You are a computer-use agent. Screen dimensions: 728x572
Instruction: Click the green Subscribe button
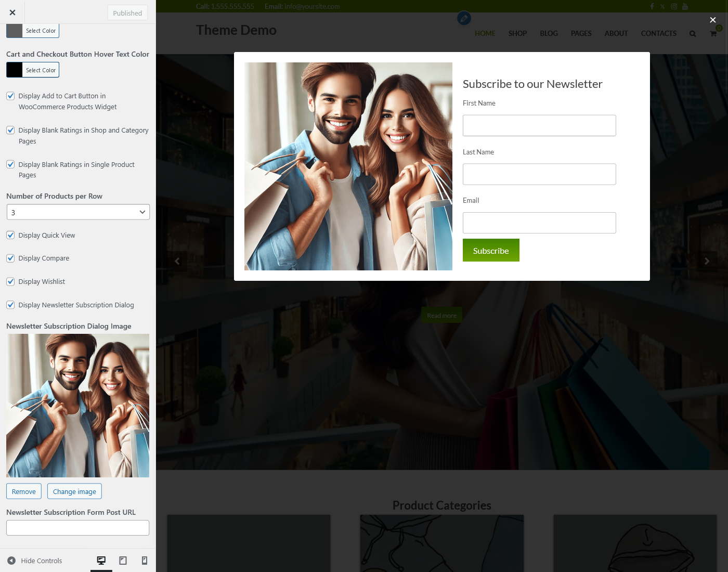[491, 250]
